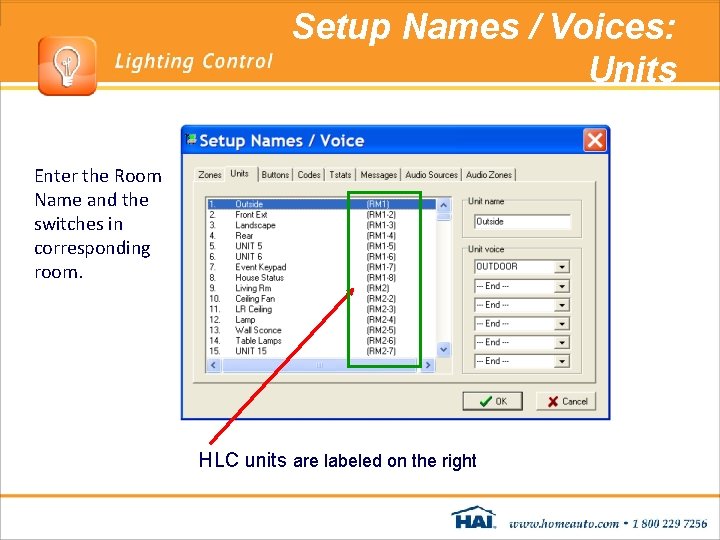Screen dimensions: 720x540
Task: Open the third Unit voice dropdown
Action: click(562, 305)
